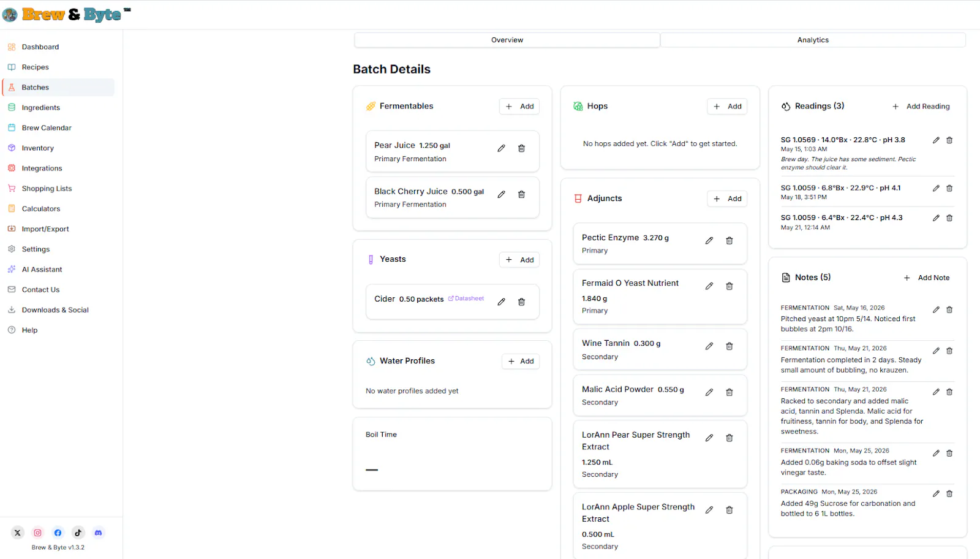Delete the May 18 SG 1.0059 reading
The width and height of the screenshot is (980, 559).
(949, 188)
